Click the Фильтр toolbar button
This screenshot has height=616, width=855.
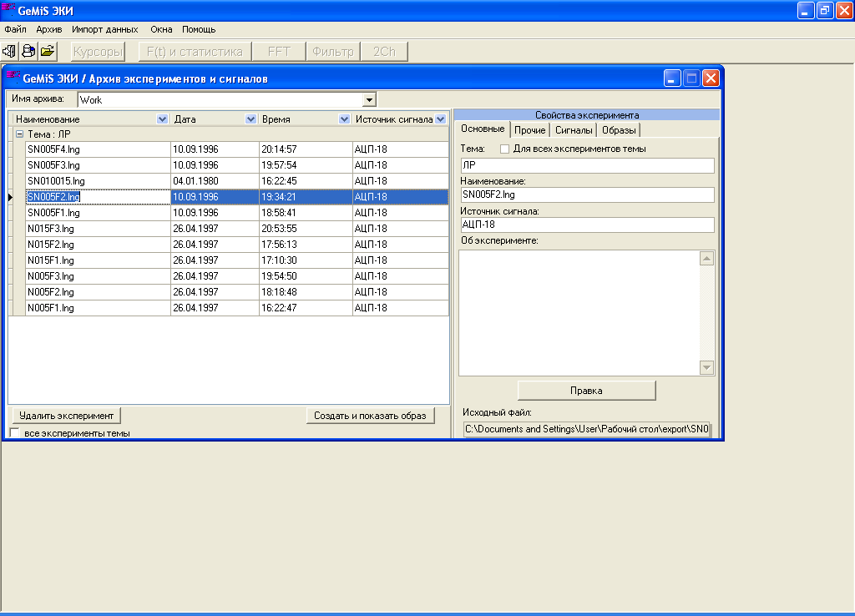coord(333,51)
